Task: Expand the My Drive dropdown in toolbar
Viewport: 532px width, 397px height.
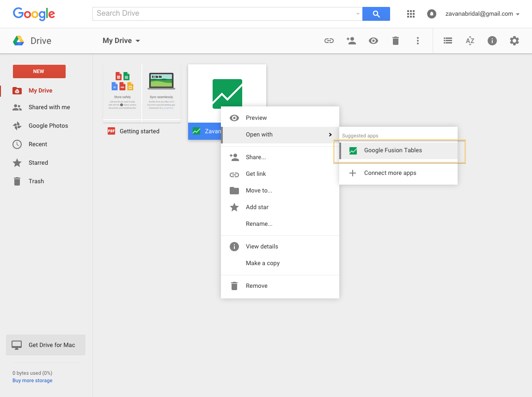Action: (121, 41)
